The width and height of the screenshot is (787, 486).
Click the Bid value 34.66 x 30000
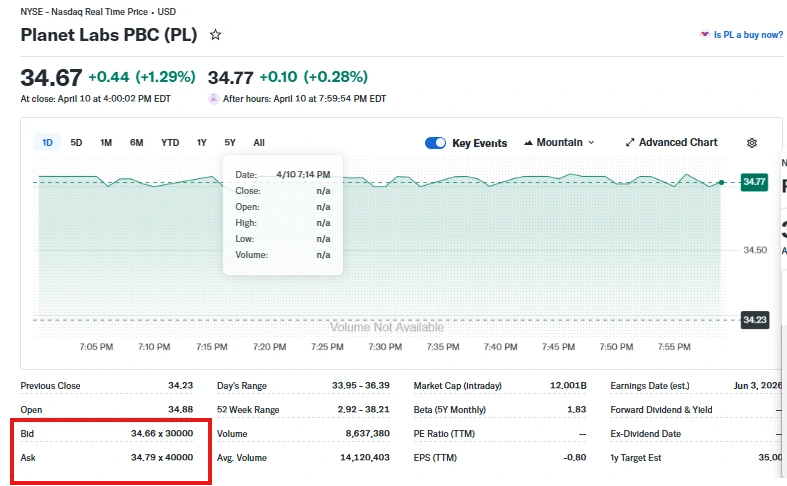pyautogui.click(x=162, y=433)
